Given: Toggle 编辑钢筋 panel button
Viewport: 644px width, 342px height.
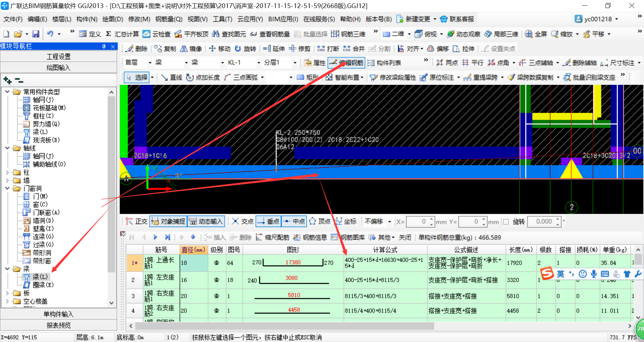Looking at the screenshot, I should pos(346,63).
